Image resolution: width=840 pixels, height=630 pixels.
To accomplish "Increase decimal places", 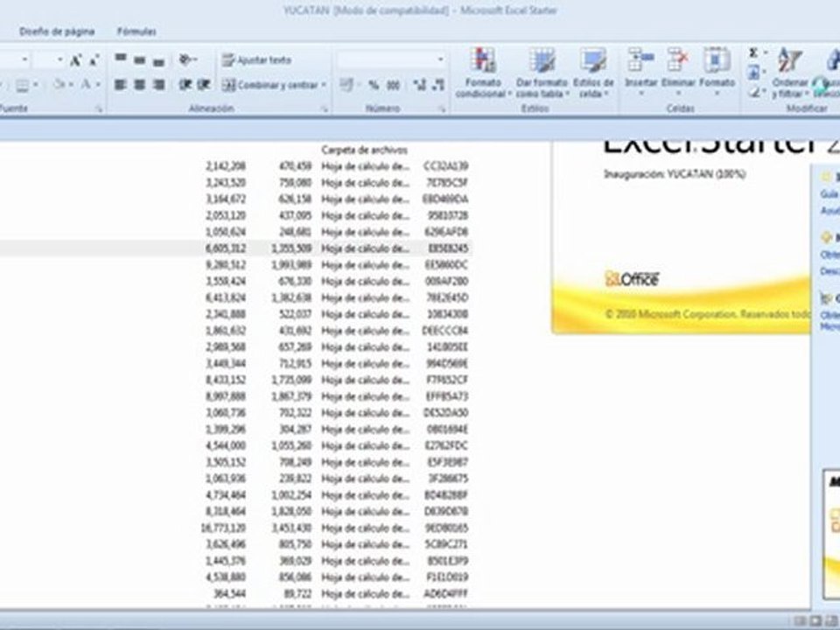I will coord(419,85).
